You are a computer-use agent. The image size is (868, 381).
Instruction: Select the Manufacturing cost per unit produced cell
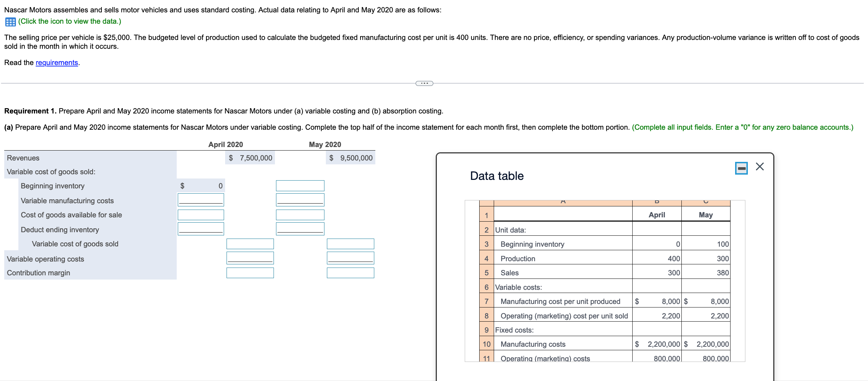(561, 301)
